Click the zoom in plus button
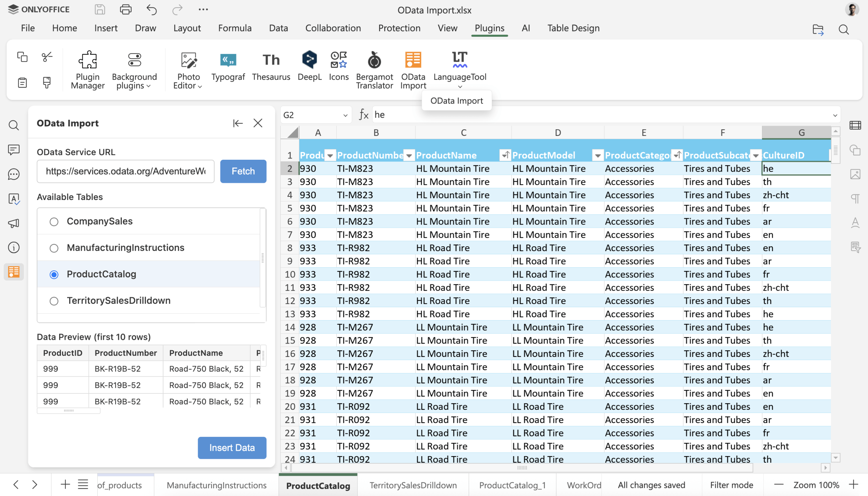868x496 pixels. click(854, 485)
